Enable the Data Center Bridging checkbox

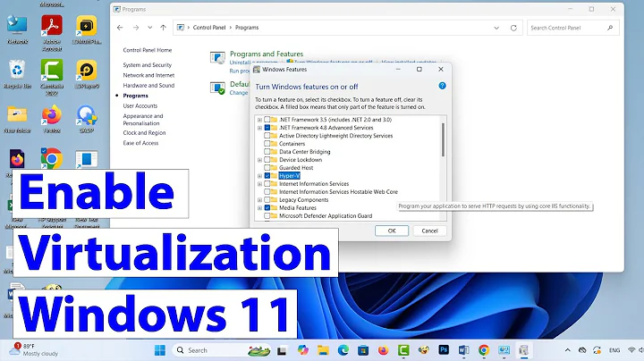pos(267,152)
